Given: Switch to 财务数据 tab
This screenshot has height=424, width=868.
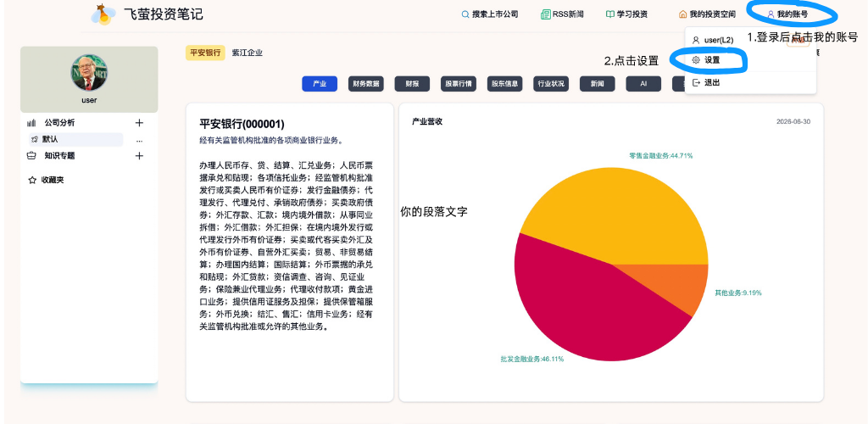Looking at the screenshot, I should [366, 84].
